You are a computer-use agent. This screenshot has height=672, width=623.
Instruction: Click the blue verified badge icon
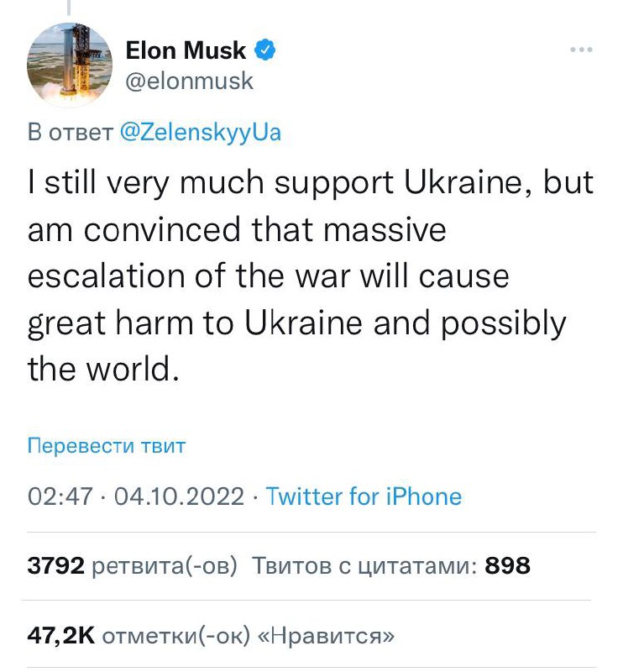tap(265, 51)
